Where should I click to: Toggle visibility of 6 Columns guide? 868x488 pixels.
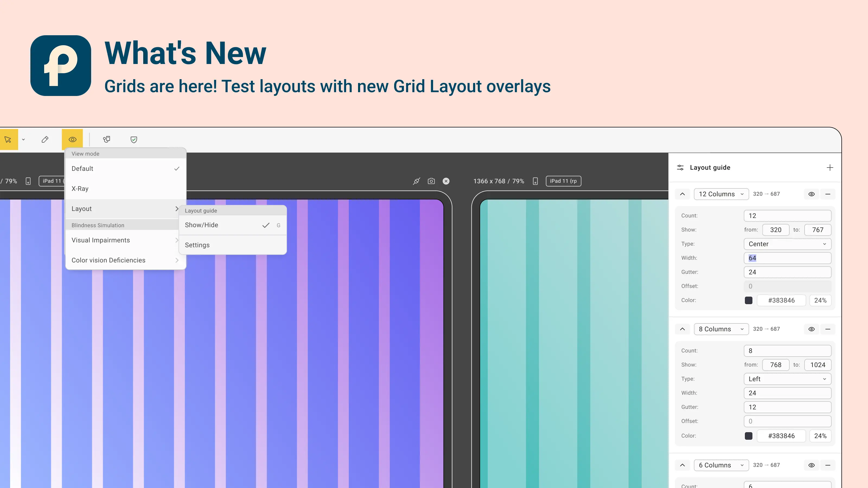812,465
